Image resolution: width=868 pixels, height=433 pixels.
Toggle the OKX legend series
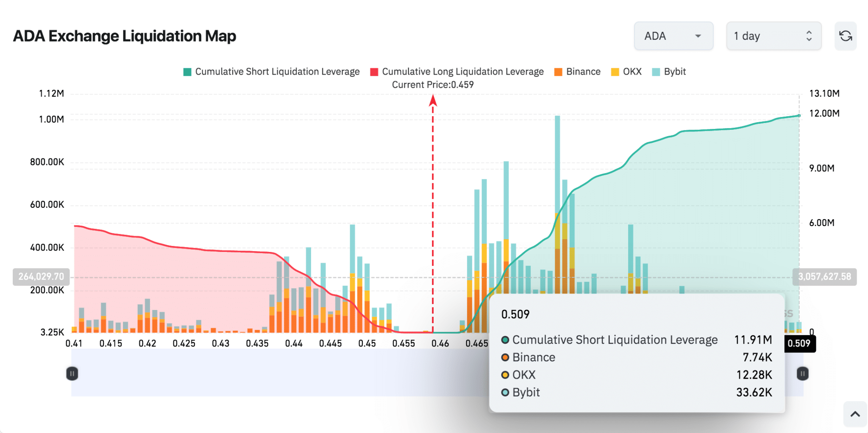point(626,72)
